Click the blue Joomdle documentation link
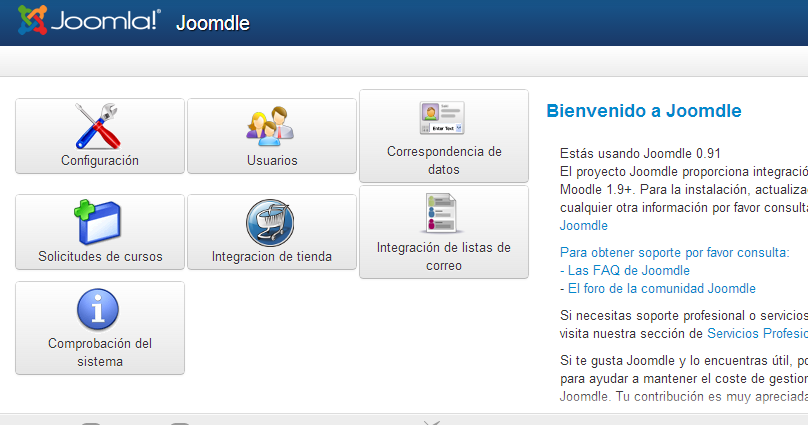Viewport: 808px width, 425px height. coord(583,226)
